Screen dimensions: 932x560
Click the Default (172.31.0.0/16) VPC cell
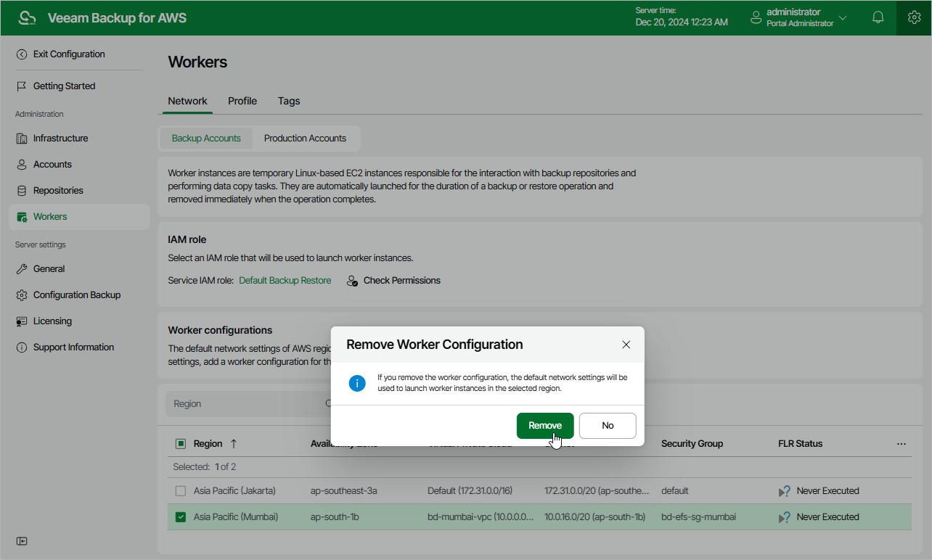point(470,491)
